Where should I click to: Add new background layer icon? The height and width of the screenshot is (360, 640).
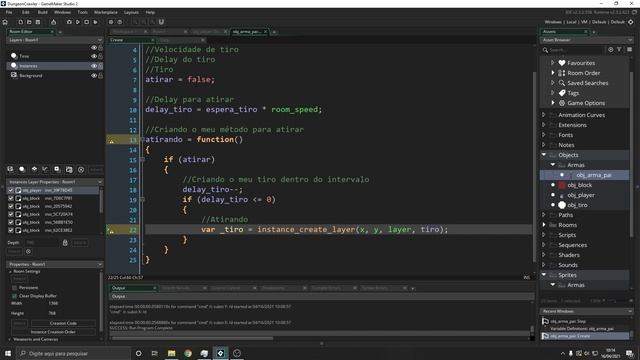pos(10,169)
